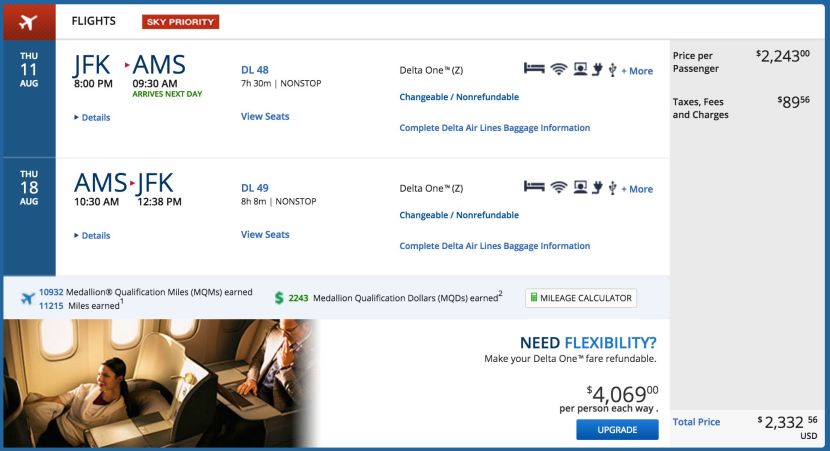Click the Wi-Fi icon for flight DL 49
The height and width of the screenshot is (451, 830).
click(x=559, y=187)
